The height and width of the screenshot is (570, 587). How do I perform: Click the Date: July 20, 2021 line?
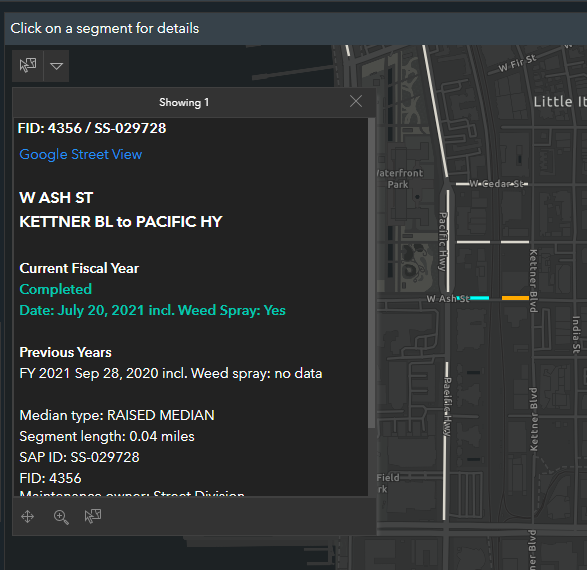[x=152, y=310]
